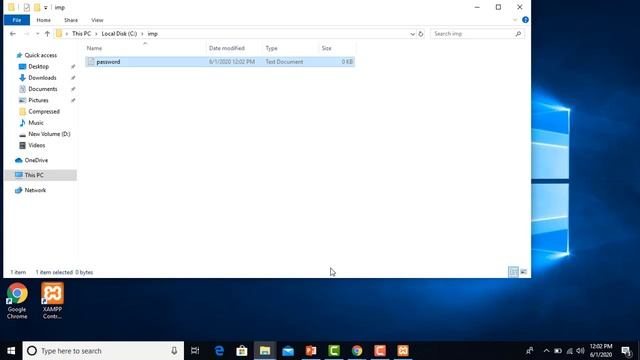This screenshot has width=640, height=360.
Task: Open Microsoft Store from taskbar
Action: (242, 351)
